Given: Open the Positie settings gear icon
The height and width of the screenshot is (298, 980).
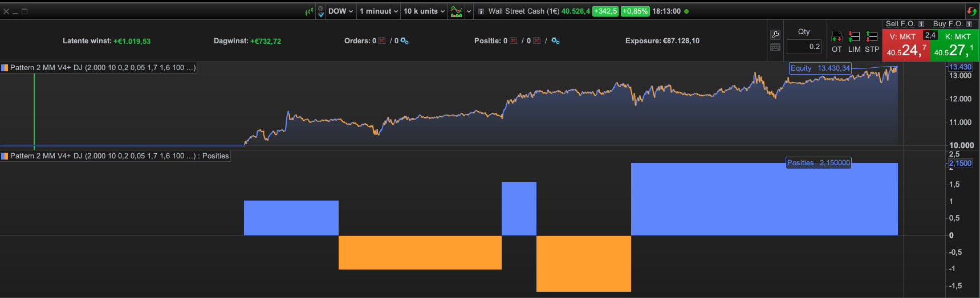Looking at the screenshot, I should tap(555, 41).
